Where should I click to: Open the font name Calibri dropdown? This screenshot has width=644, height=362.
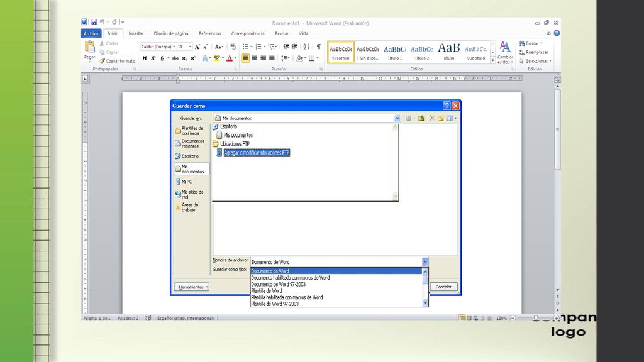tap(174, 47)
